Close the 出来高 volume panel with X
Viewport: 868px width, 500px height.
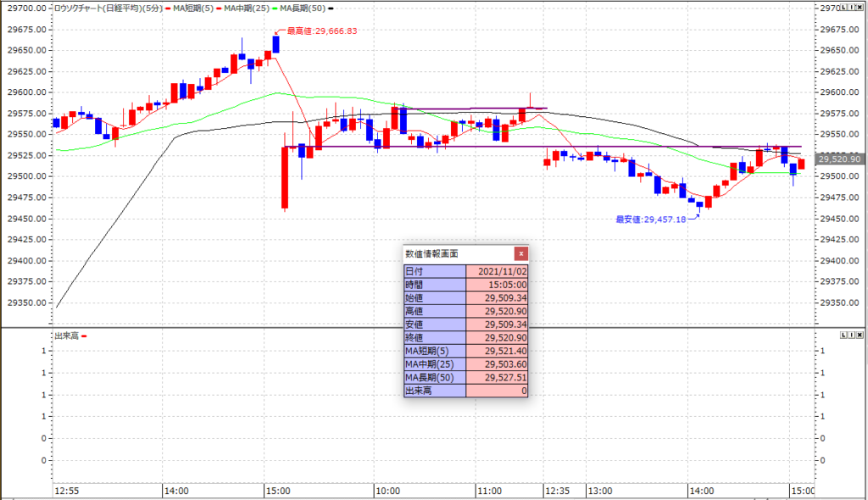click(860, 336)
